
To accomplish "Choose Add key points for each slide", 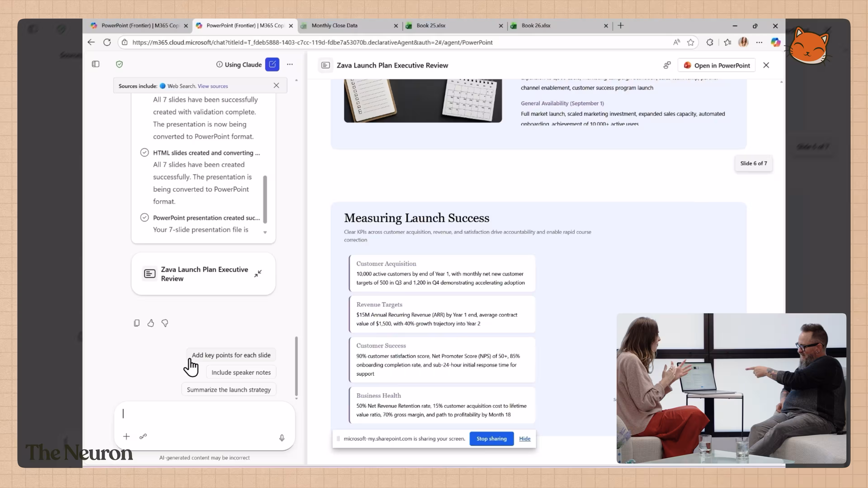I will [231, 355].
